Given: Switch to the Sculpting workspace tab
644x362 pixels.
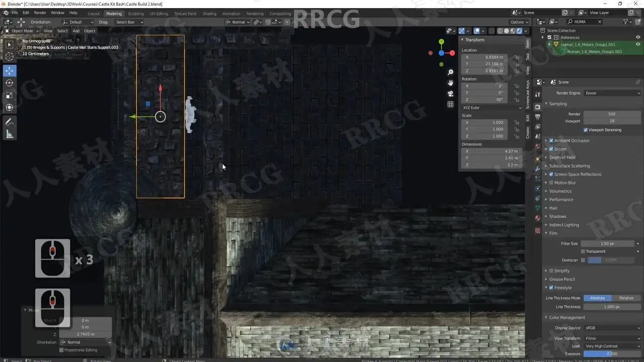Looking at the screenshot, I should pos(136,14).
